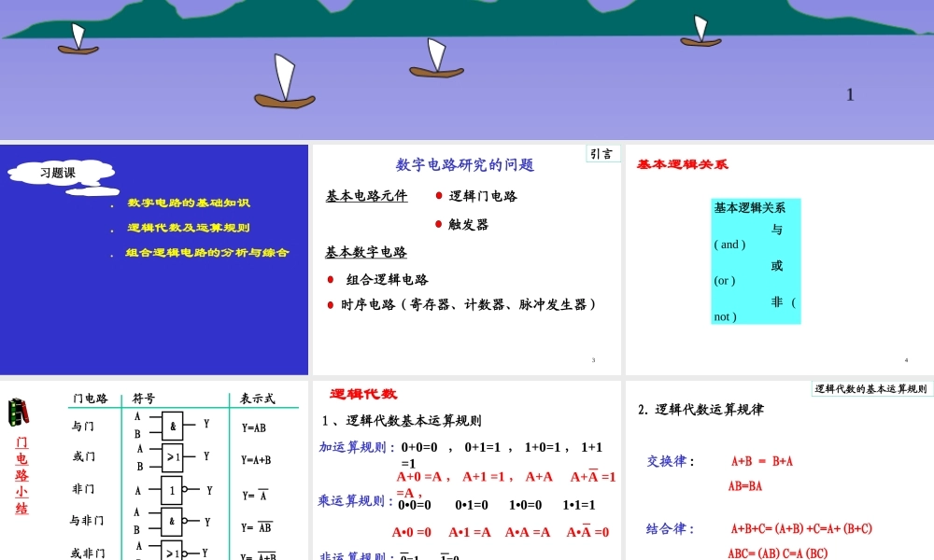Toggle the red bullet before 触发器

[438, 223]
